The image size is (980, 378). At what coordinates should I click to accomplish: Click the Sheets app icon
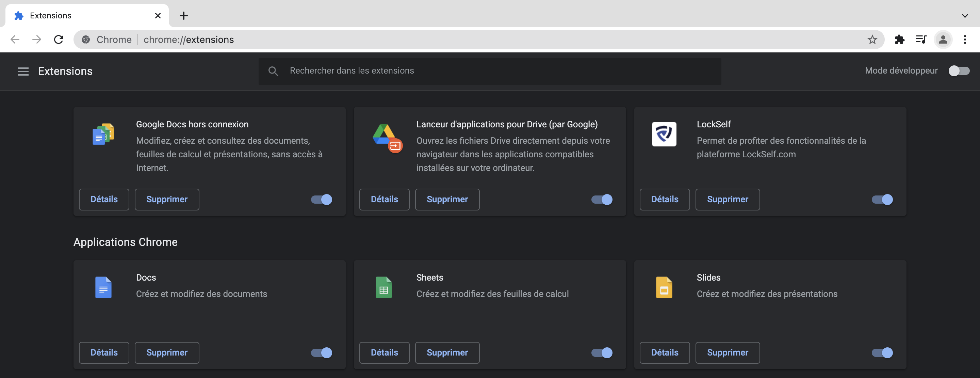coord(383,287)
